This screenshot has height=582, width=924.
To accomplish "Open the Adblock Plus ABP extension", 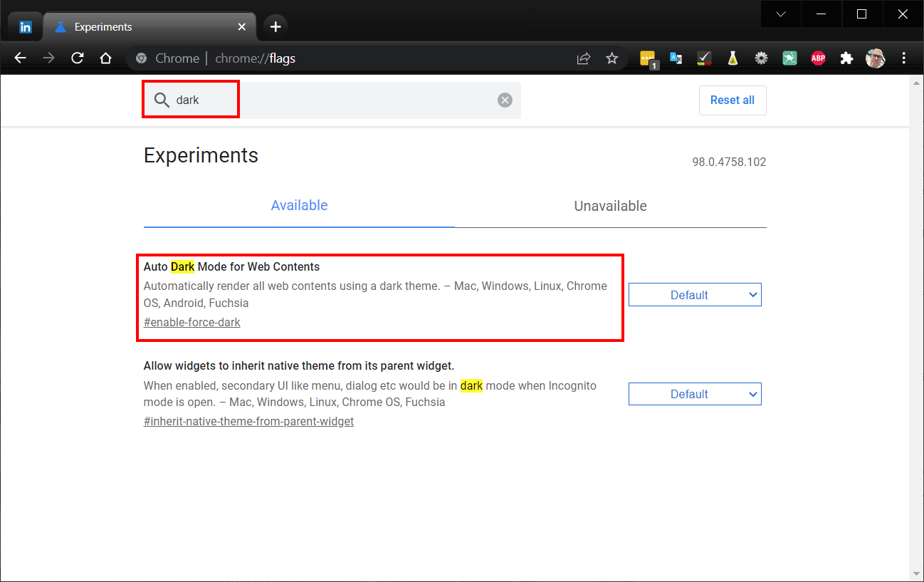I will tap(818, 58).
